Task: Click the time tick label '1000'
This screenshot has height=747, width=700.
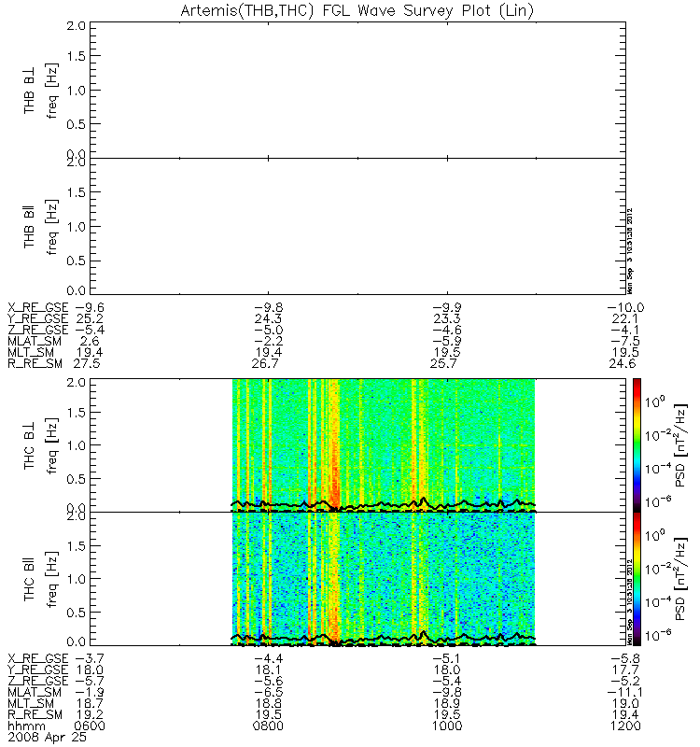Action: pyautogui.click(x=447, y=726)
